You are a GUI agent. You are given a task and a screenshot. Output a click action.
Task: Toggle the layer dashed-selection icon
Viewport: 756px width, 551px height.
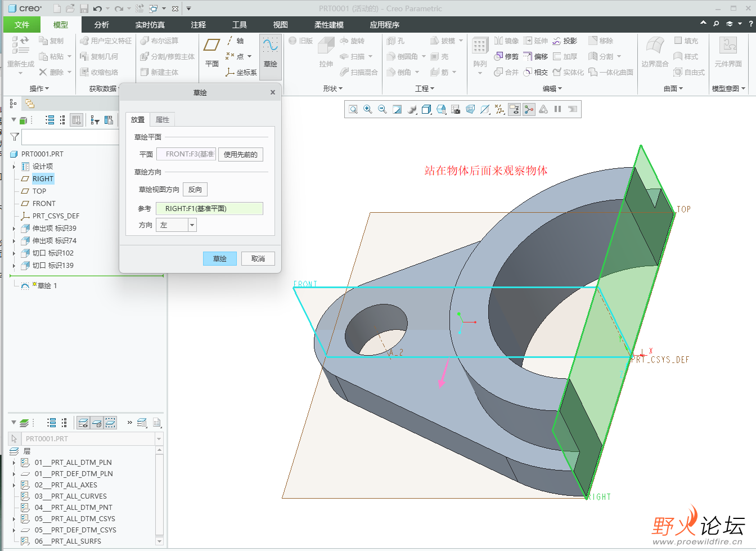point(110,423)
